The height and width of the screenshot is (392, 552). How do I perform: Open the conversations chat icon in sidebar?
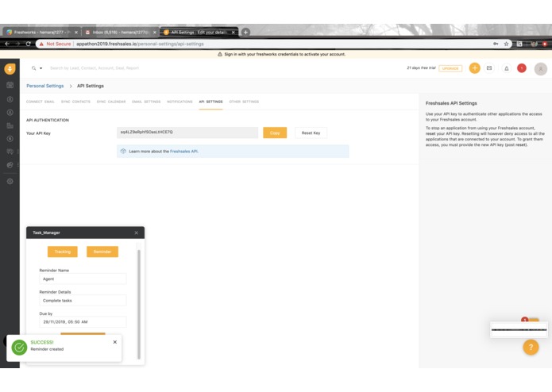(x=10, y=152)
